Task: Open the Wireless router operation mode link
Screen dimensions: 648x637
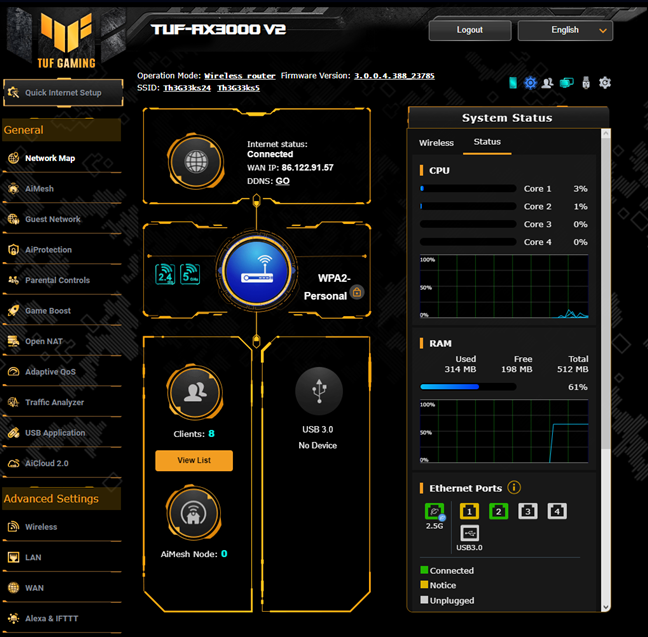Action: click(240, 76)
